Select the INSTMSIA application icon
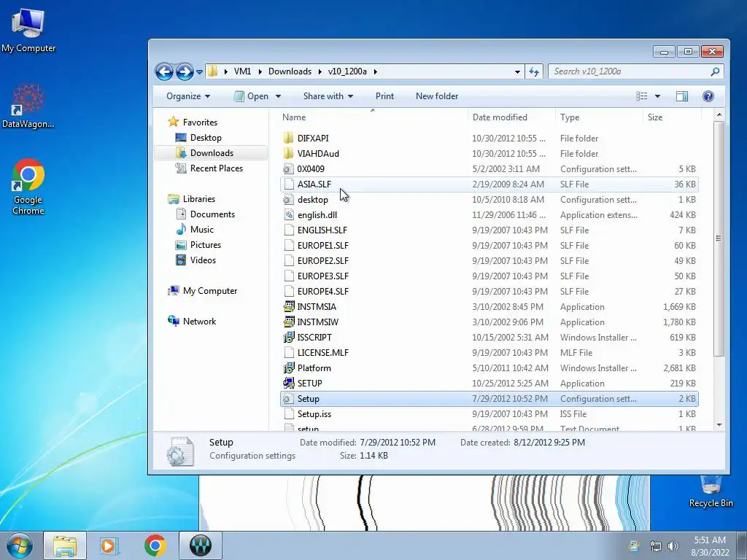This screenshot has width=747, height=560. (288, 307)
